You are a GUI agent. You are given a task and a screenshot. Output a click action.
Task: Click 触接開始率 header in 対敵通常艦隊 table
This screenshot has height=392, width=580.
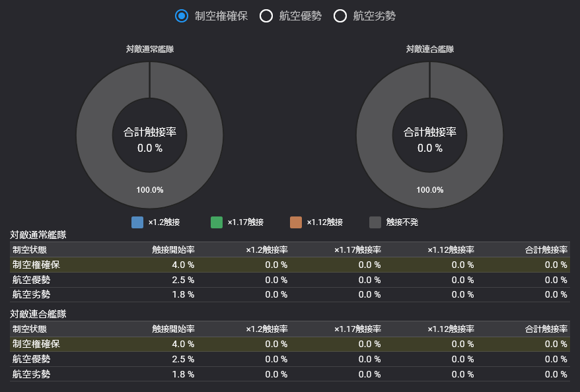point(174,249)
